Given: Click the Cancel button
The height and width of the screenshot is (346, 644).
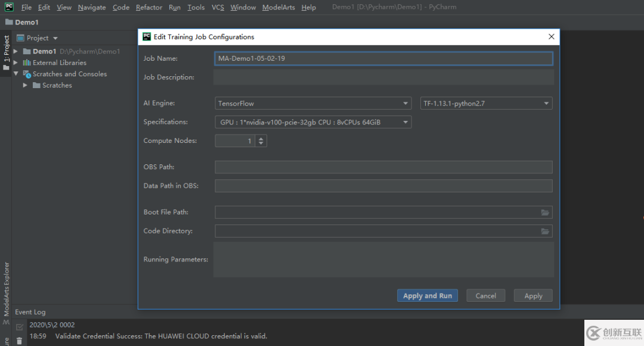Looking at the screenshot, I should pos(485,295).
